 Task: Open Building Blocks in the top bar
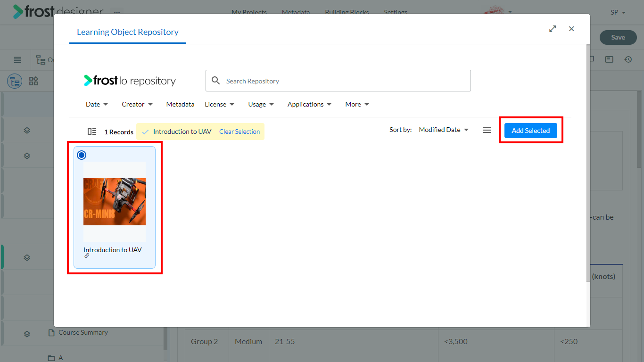[x=347, y=12]
